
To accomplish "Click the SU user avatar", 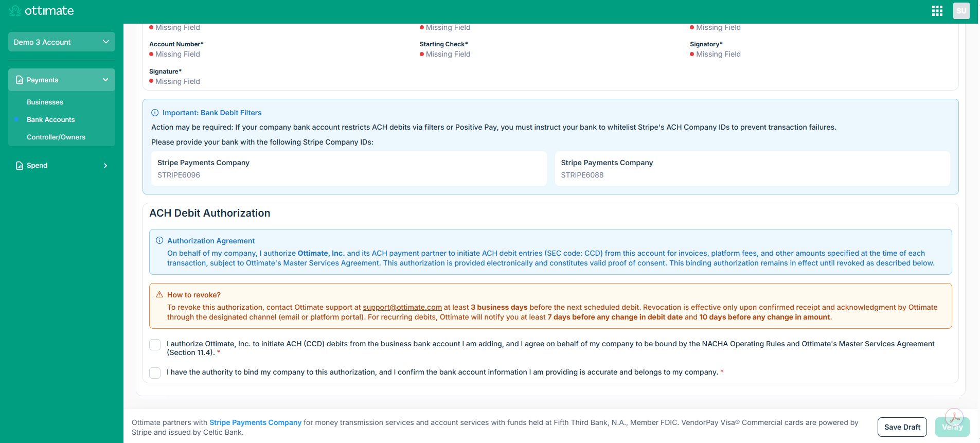I will (961, 11).
